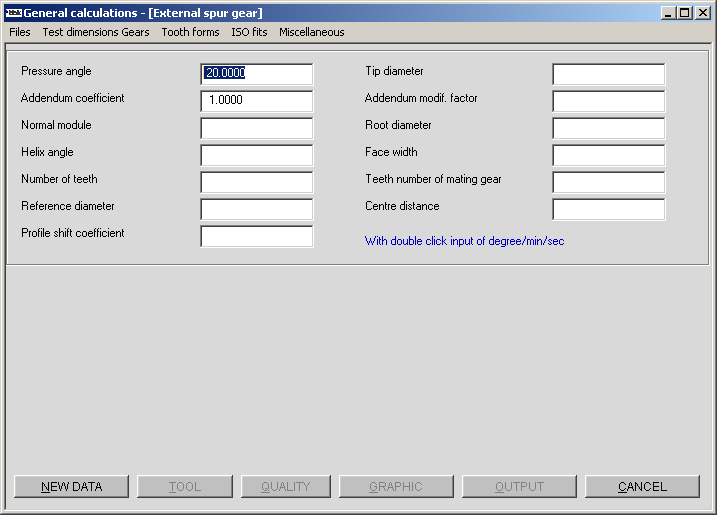Click the Pressure angle input field
717x515 pixels.
pyautogui.click(x=256, y=74)
